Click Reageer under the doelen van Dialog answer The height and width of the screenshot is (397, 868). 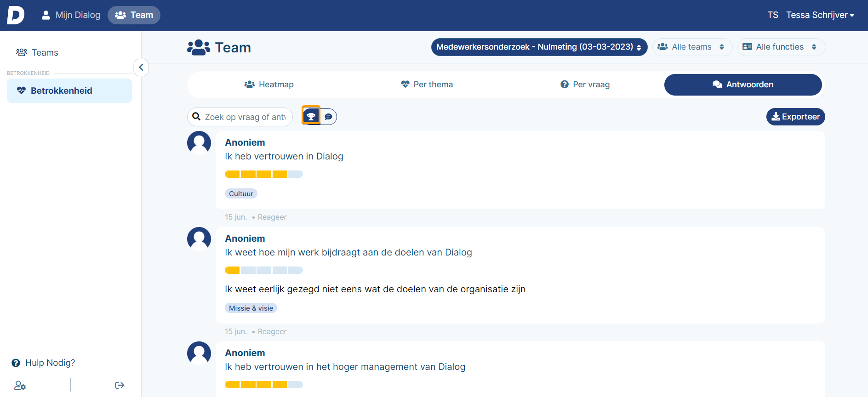click(272, 332)
